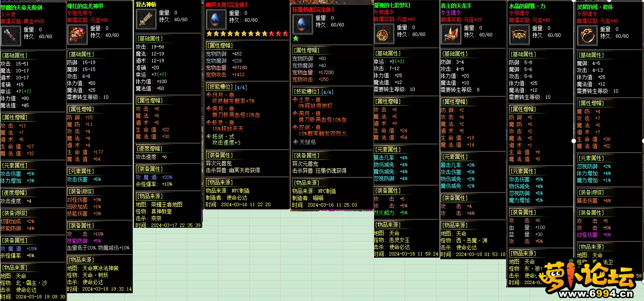Click 击杀异兽:幽冥天奇获得 text
Screen dimensions: 644x301
pos(233,171)
